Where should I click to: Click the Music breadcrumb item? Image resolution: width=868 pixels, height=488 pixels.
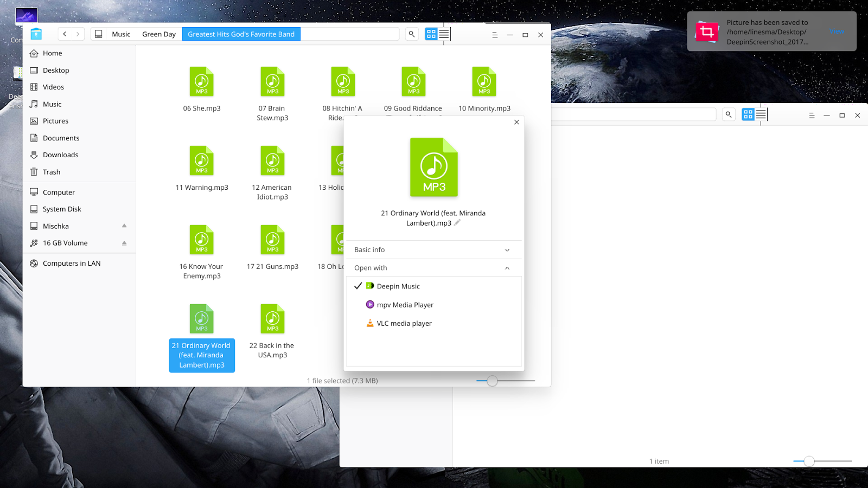pyautogui.click(x=120, y=34)
